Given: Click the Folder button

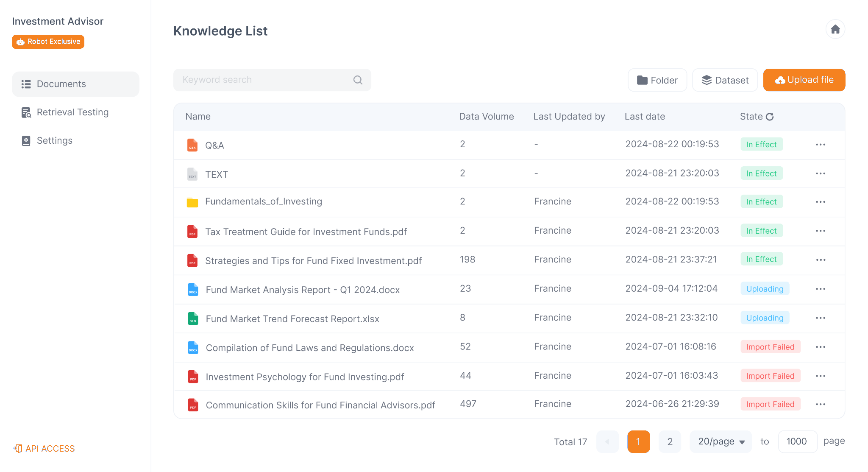Looking at the screenshot, I should (x=657, y=80).
